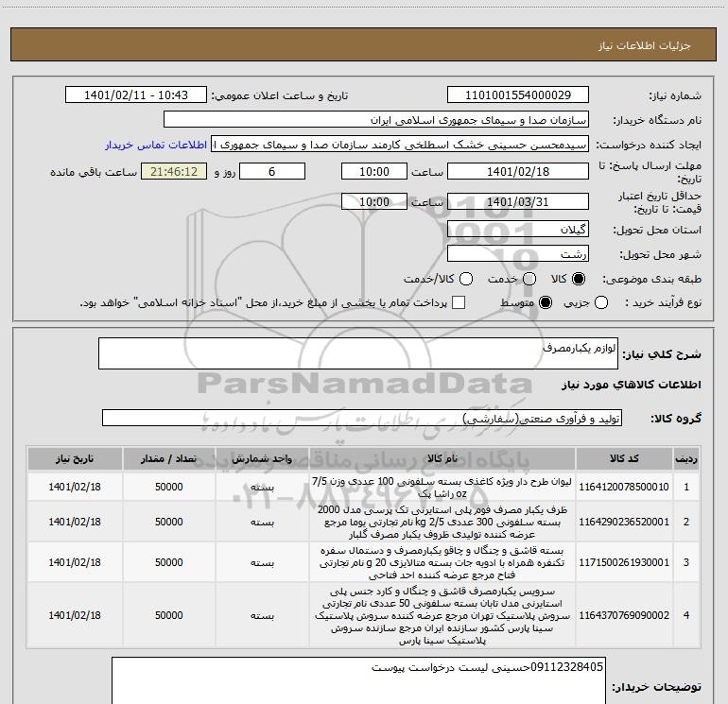The width and height of the screenshot is (728, 704).
Task: Click the تعداد / مقدار column header
Action: click(169, 458)
